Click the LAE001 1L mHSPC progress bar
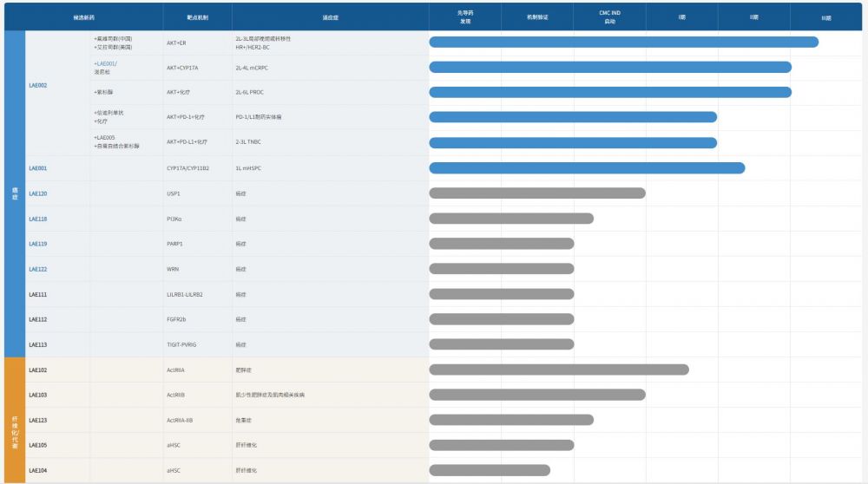Screen dimensions: 868x484 click(587, 168)
